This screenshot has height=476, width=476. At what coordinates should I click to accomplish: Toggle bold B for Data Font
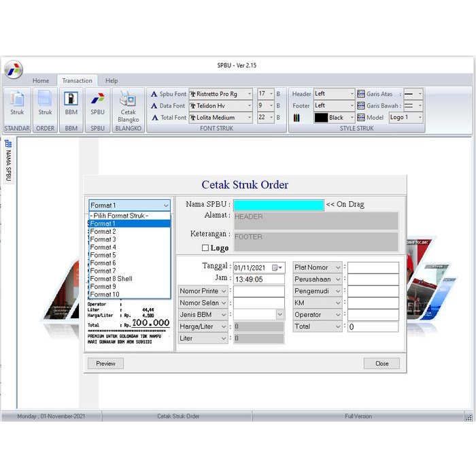[x=278, y=105]
